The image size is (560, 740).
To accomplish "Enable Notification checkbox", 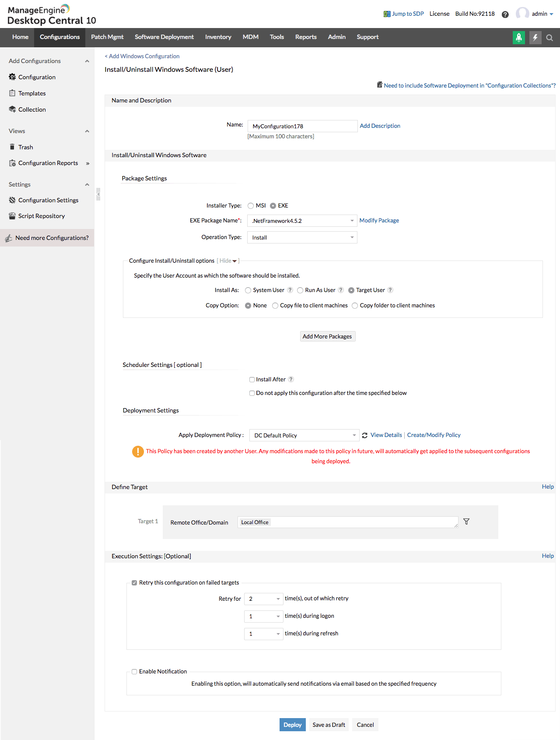I will tap(134, 672).
